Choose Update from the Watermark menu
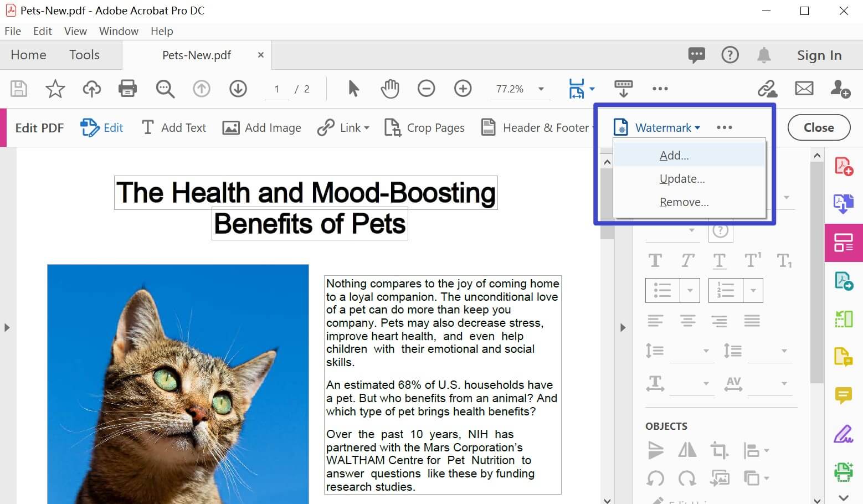The height and width of the screenshot is (504, 863). click(x=682, y=178)
